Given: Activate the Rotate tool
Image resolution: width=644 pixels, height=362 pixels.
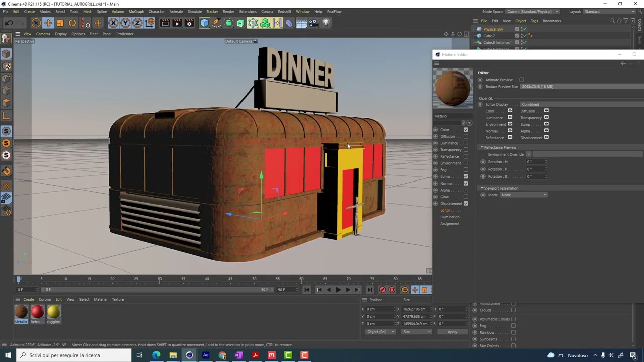Looking at the screenshot, I should 72,23.
